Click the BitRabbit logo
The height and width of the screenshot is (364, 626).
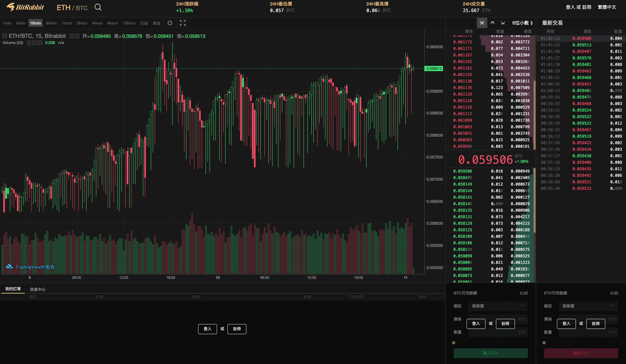pyautogui.click(x=25, y=7)
